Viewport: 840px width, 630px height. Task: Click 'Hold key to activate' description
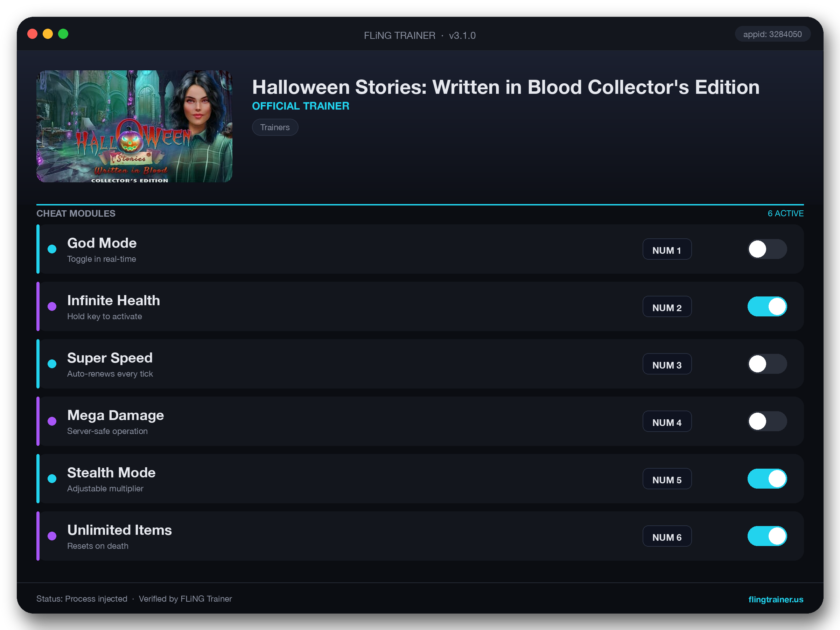(x=104, y=316)
